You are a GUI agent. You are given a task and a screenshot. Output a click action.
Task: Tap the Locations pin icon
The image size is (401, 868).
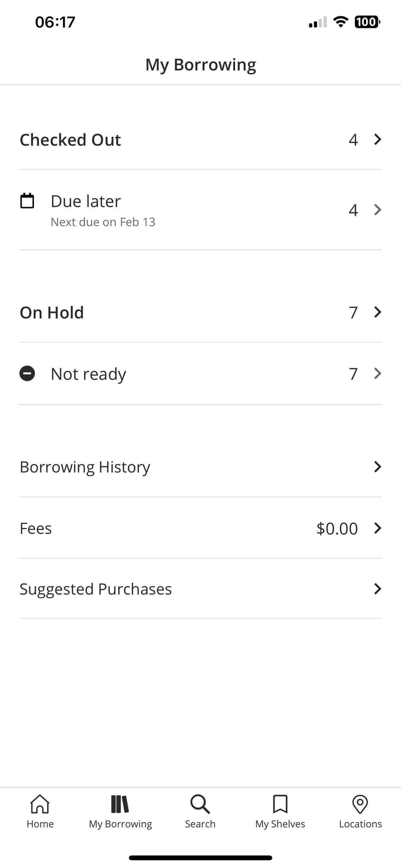pos(360,804)
